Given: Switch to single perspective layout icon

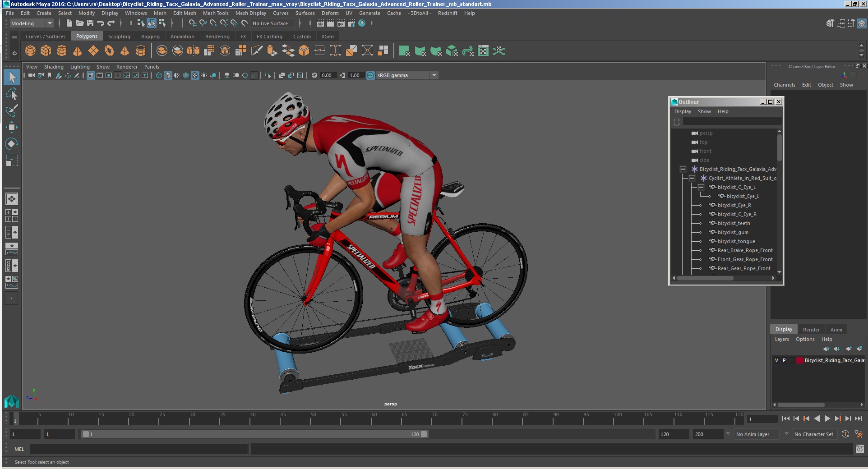Looking at the screenshot, I should 12,199.
